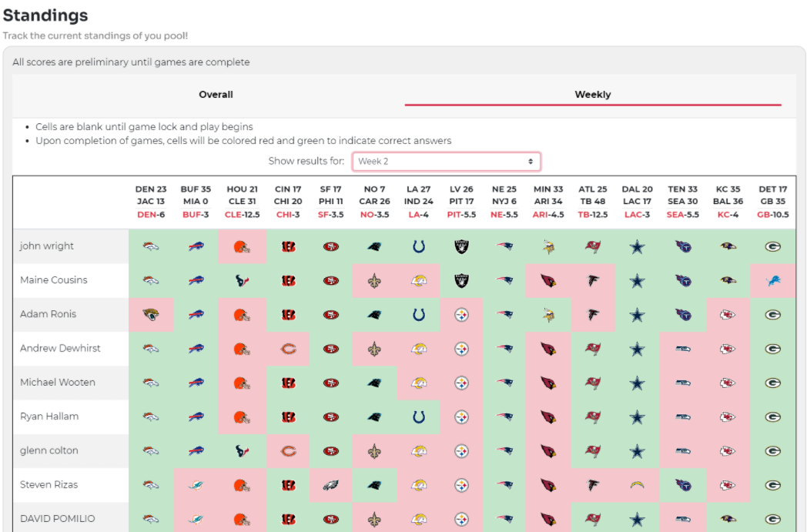The image size is (807, 532).
Task: Click the Maine Cousins player name
Action: (54, 280)
